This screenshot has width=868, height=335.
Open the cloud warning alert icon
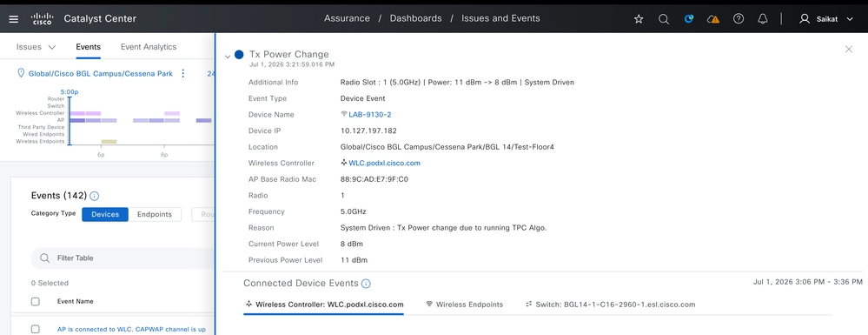click(x=713, y=19)
